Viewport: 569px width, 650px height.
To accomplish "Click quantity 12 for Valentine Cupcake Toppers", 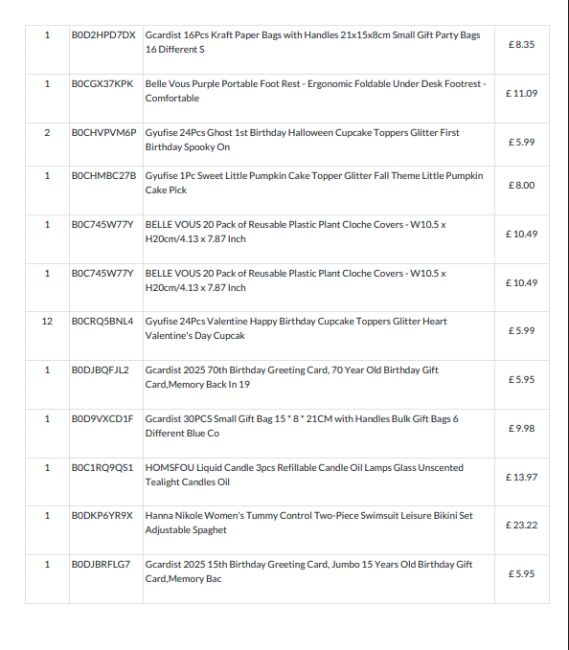I will click(47, 321).
